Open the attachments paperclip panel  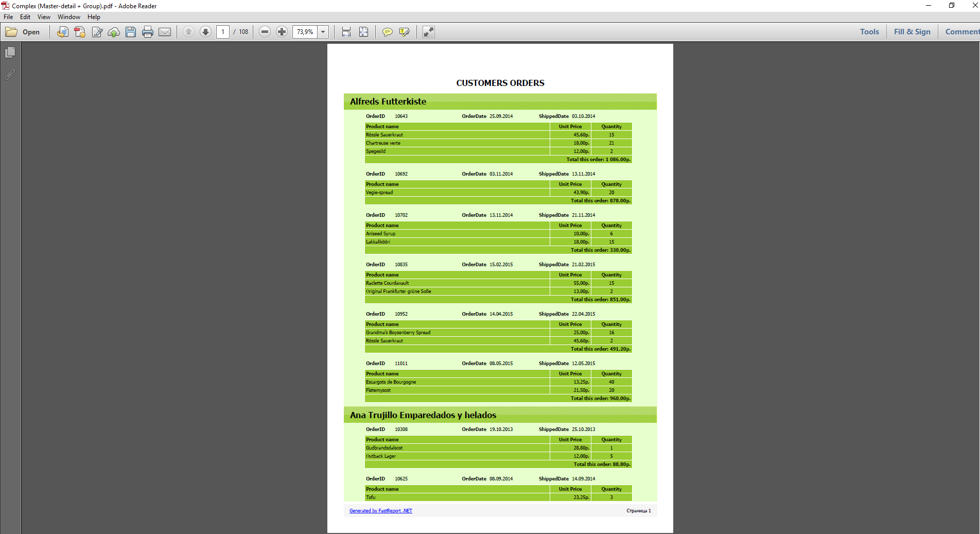[x=10, y=75]
